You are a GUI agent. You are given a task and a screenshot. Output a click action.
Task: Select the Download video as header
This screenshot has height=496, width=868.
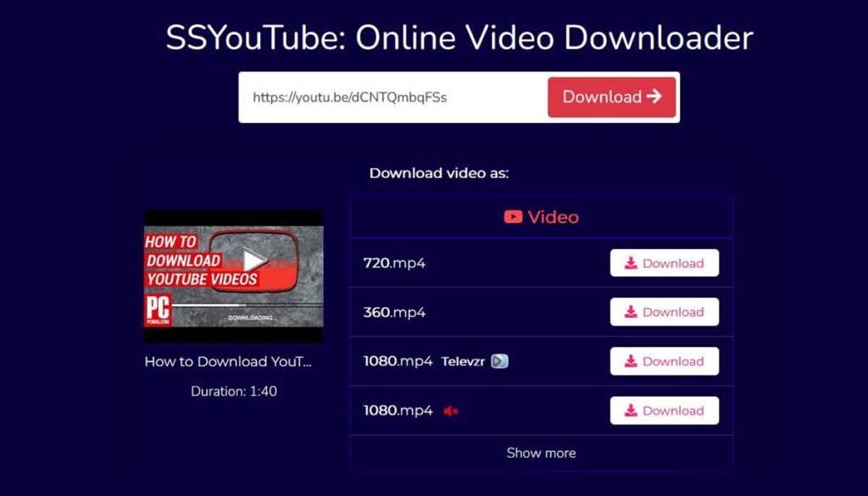click(x=437, y=172)
